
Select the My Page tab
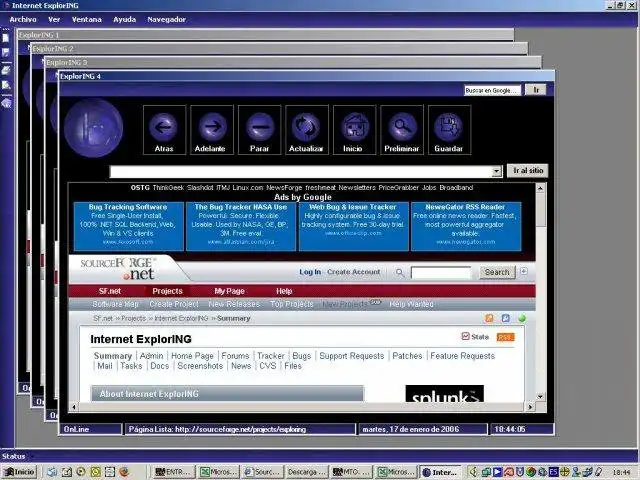tap(229, 291)
